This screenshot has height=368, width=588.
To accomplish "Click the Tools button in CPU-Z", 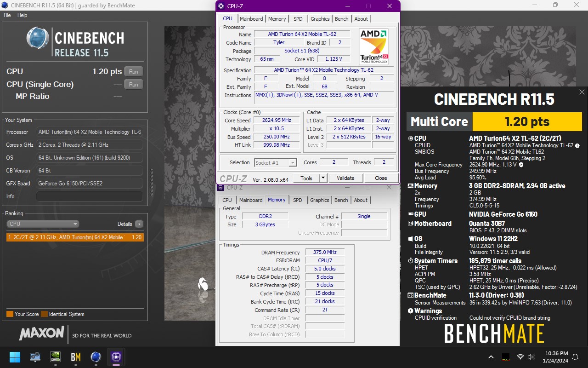I will 306,178.
